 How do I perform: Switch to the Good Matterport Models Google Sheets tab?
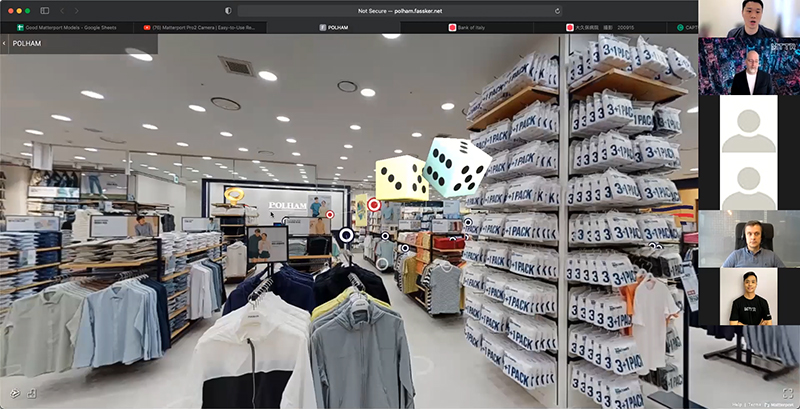[x=67, y=28]
